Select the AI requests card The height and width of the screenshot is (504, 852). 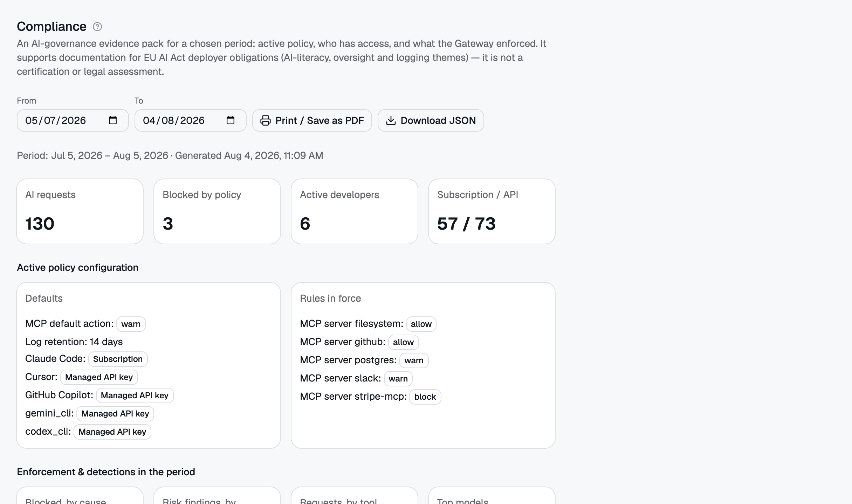tap(80, 211)
